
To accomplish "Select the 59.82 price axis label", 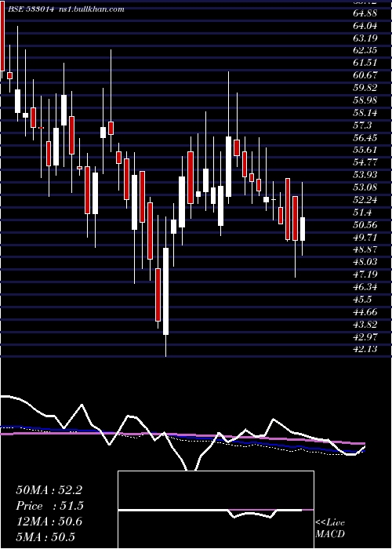I will [365, 88].
